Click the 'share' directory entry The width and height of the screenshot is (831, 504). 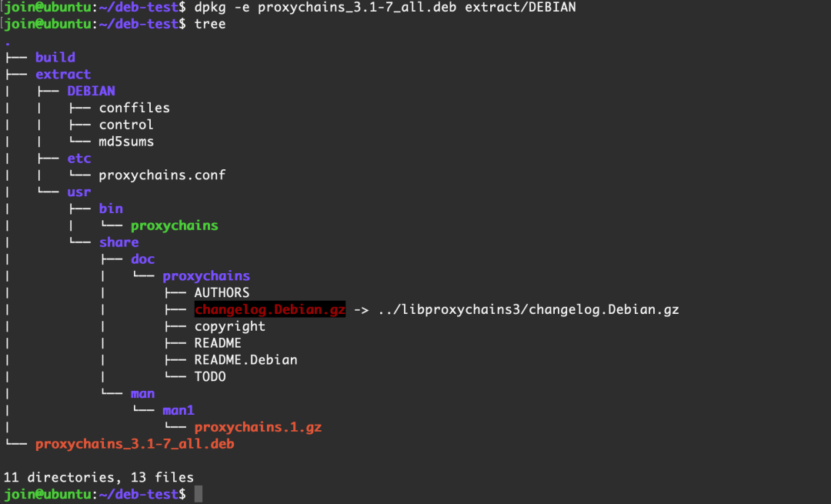(118, 242)
